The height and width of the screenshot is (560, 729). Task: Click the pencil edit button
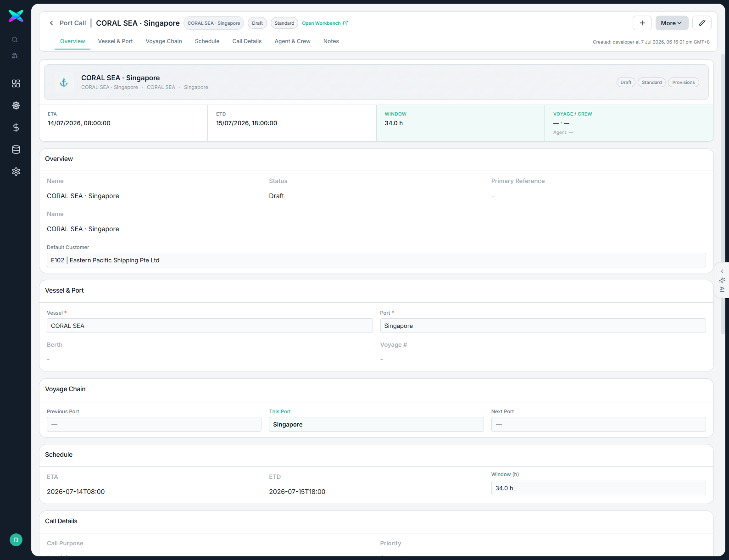click(x=702, y=23)
